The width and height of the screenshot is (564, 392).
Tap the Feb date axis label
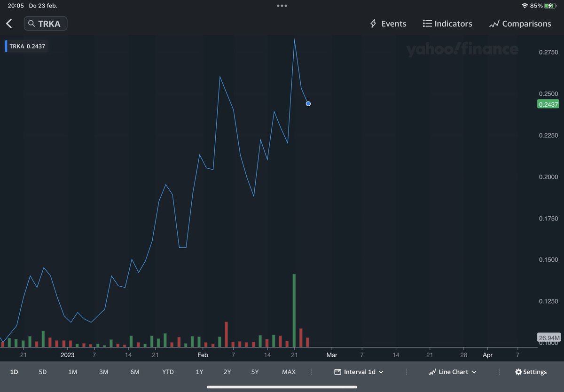pyautogui.click(x=203, y=355)
